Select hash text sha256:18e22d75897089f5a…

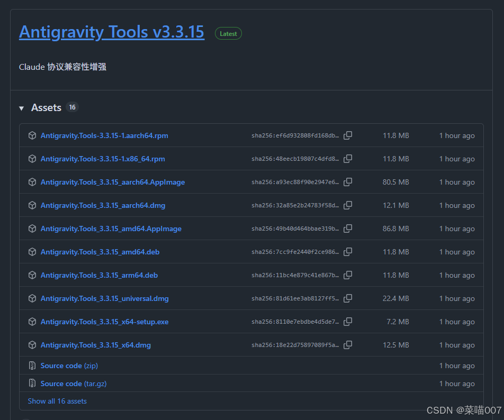pos(295,345)
